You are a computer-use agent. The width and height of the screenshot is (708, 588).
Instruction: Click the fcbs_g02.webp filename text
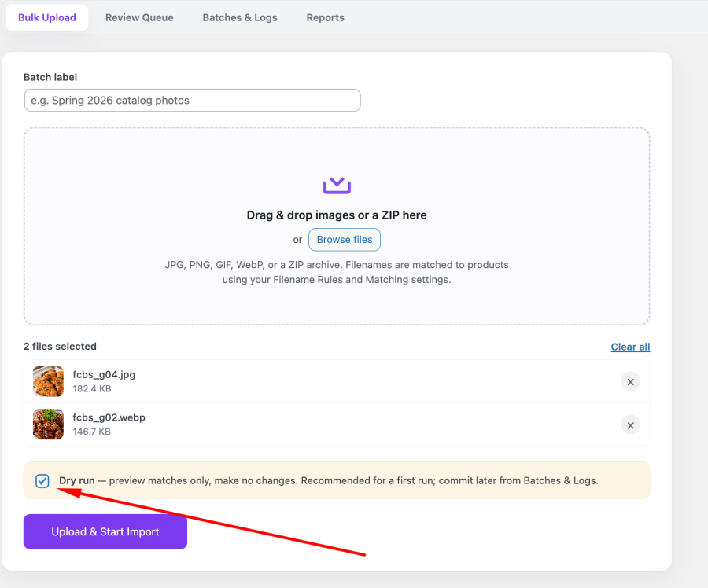109,417
